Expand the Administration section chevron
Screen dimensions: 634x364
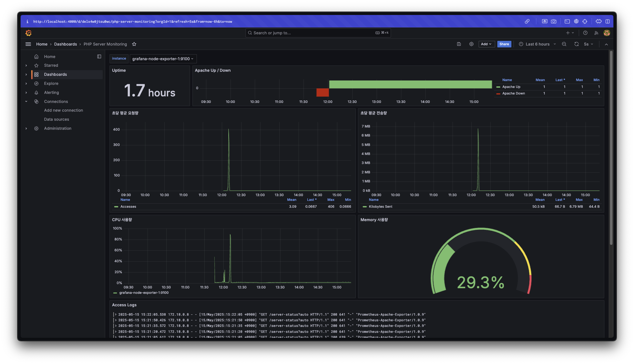pos(26,128)
